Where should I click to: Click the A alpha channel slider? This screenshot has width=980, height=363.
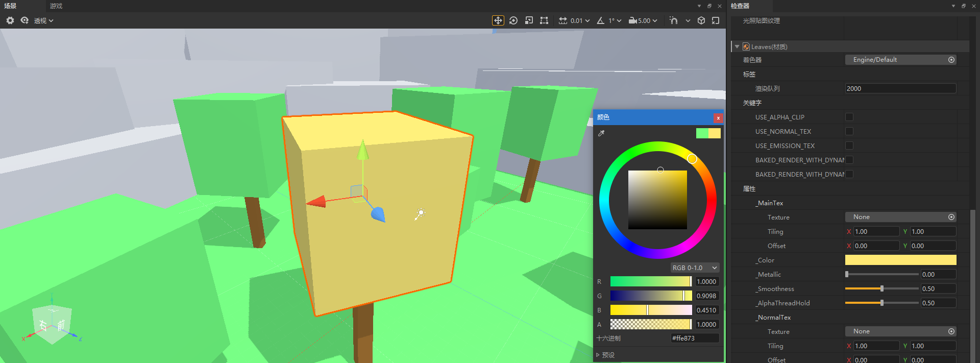click(651, 324)
